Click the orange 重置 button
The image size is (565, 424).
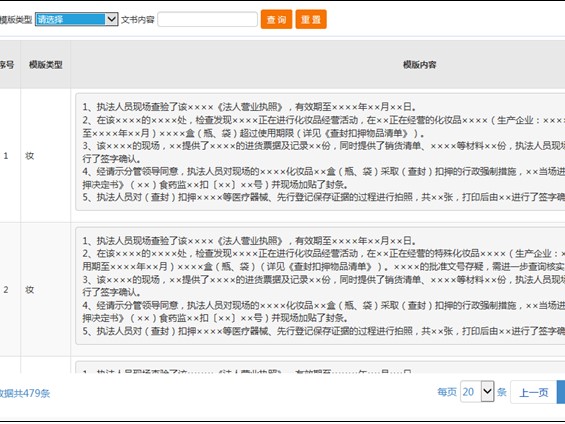coord(311,19)
